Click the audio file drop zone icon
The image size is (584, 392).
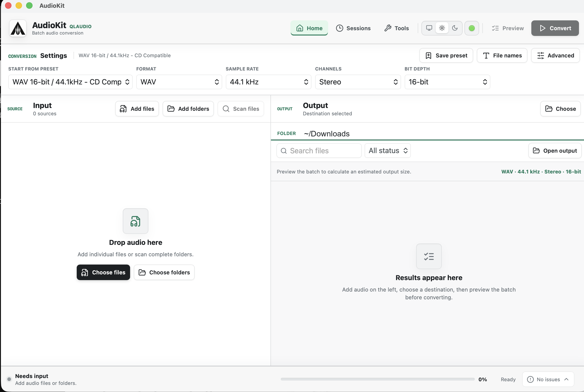[x=135, y=221]
